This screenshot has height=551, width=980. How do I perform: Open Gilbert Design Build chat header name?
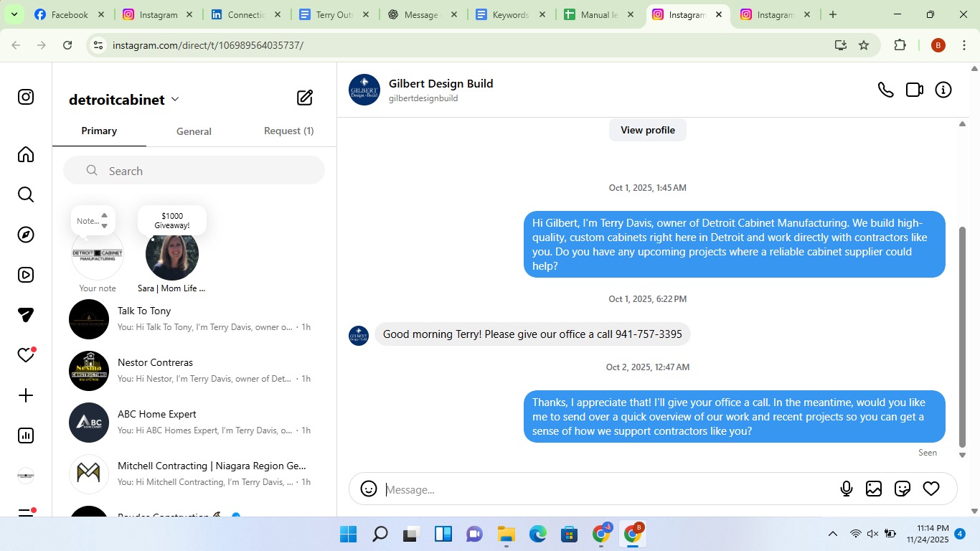pyautogui.click(x=440, y=84)
